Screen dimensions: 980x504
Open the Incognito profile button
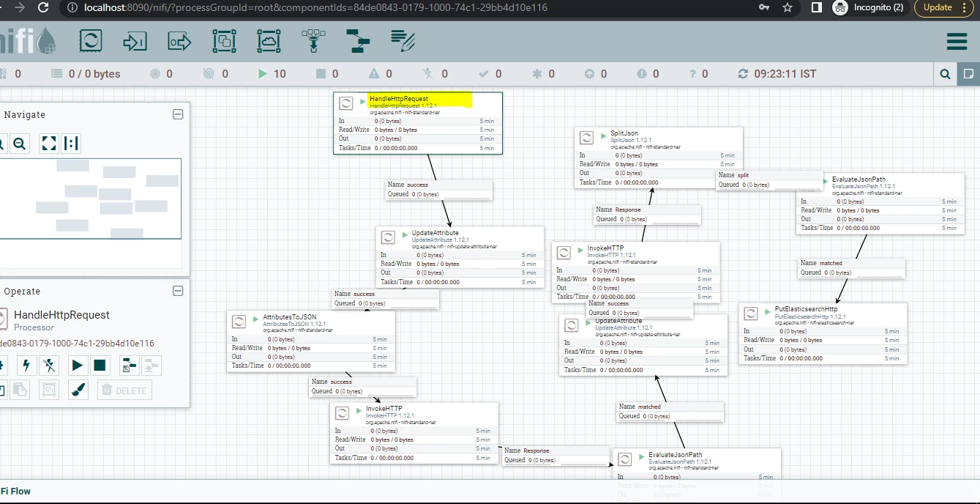click(869, 7)
